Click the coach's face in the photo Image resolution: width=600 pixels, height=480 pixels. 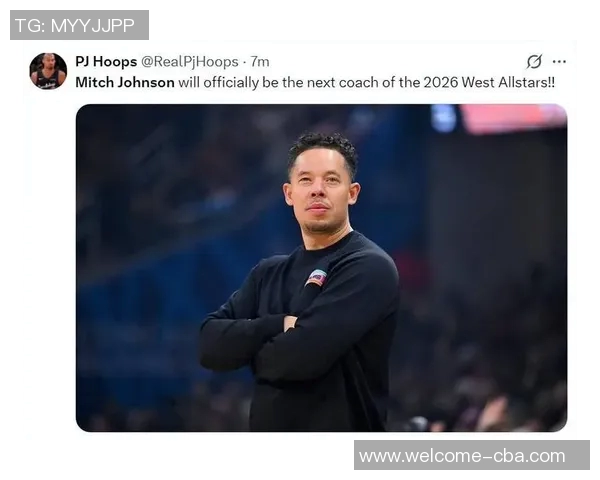[320, 191]
